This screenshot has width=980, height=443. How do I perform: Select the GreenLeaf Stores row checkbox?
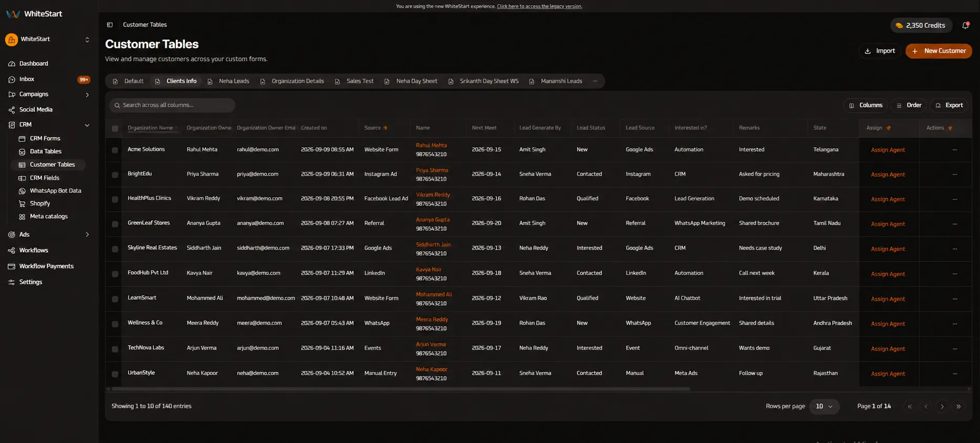(115, 224)
